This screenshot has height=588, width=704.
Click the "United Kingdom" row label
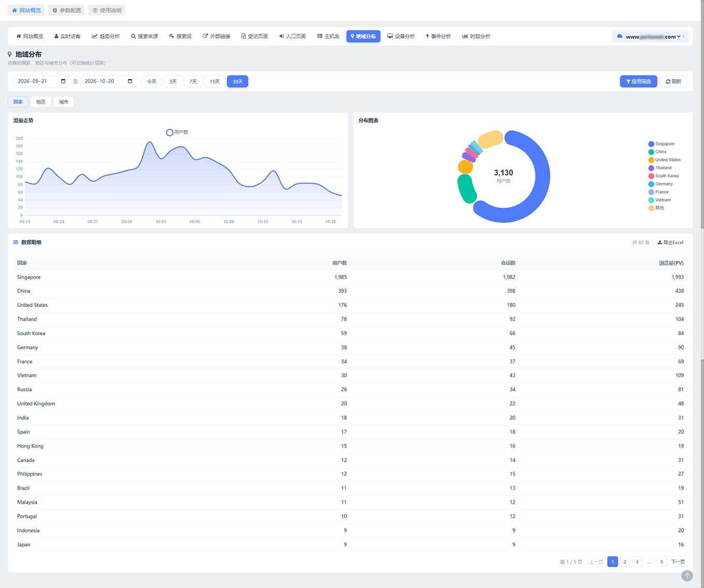coord(36,404)
